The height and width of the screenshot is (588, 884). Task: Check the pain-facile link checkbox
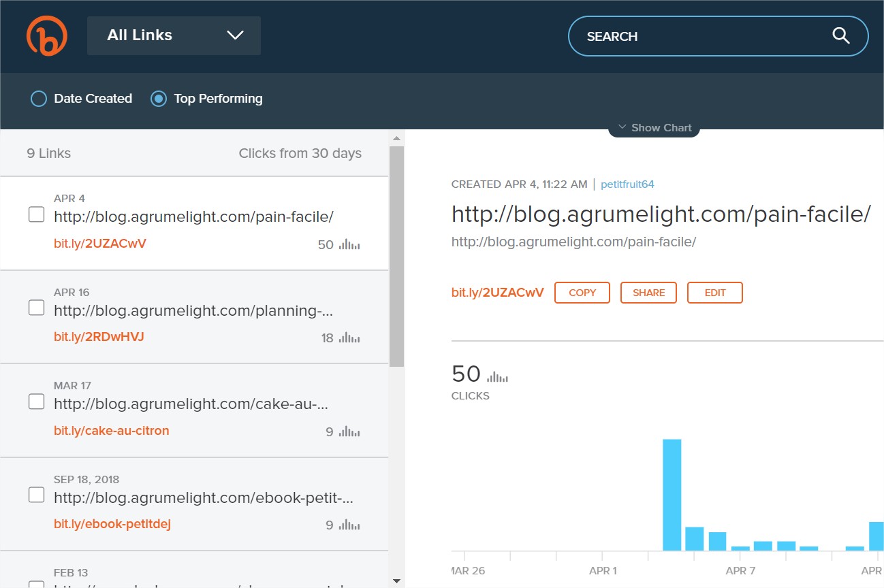pyautogui.click(x=36, y=215)
